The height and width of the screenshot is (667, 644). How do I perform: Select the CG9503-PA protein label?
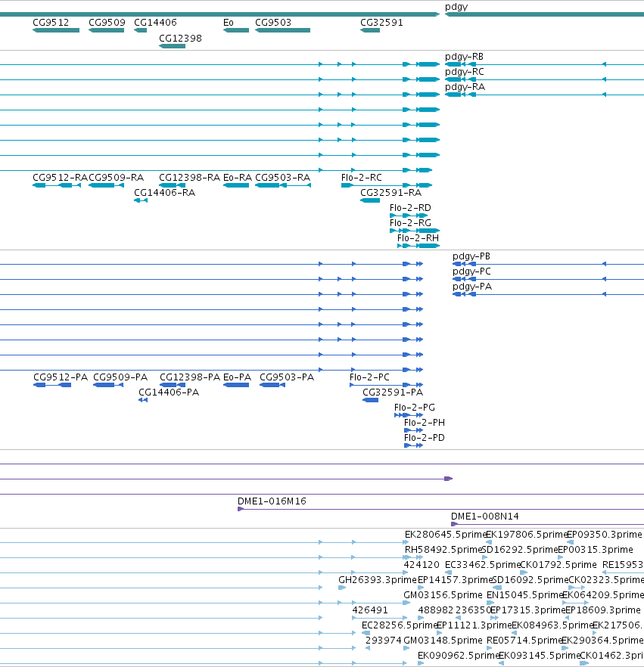(x=287, y=377)
